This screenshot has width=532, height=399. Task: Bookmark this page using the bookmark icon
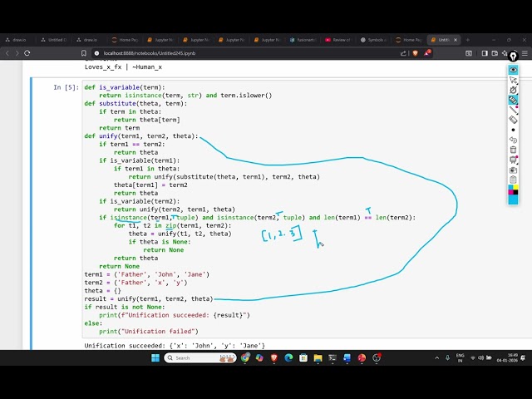pos(83,53)
